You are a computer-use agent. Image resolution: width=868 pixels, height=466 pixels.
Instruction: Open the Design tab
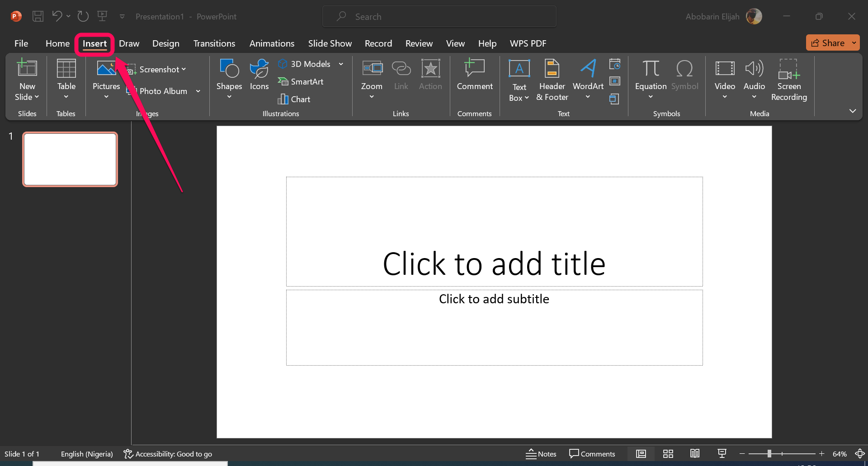tap(165, 43)
